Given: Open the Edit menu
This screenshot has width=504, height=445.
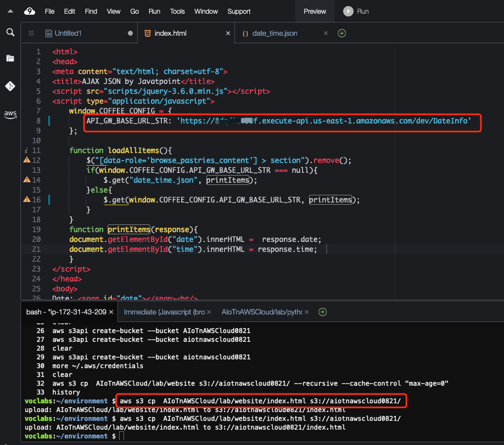Looking at the screenshot, I should [x=69, y=11].
